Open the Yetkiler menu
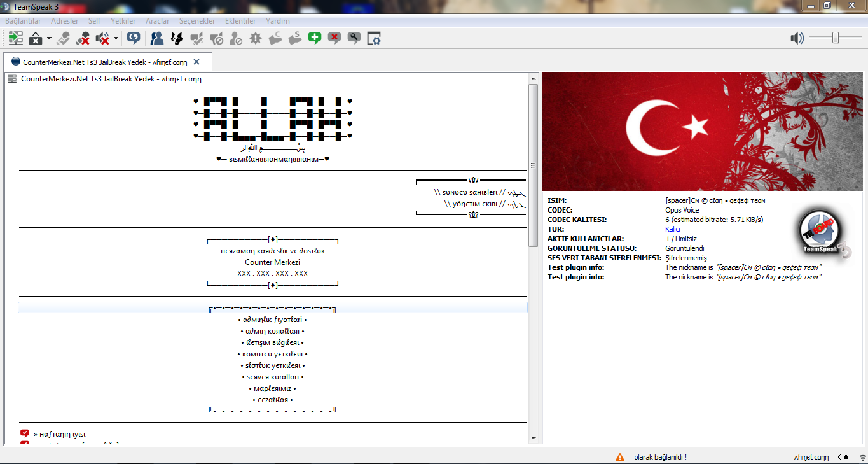This screenshot has width=868, height=464. point(123,21)
